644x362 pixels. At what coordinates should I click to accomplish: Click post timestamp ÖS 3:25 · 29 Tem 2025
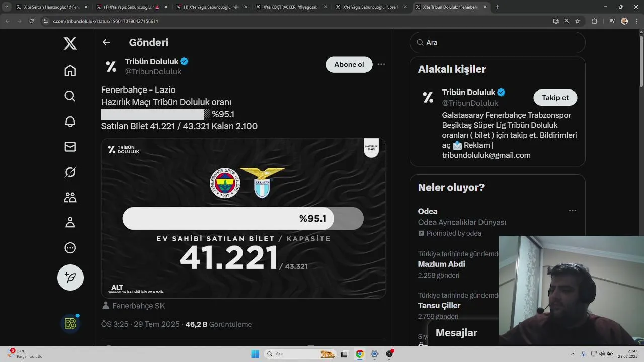140,324
